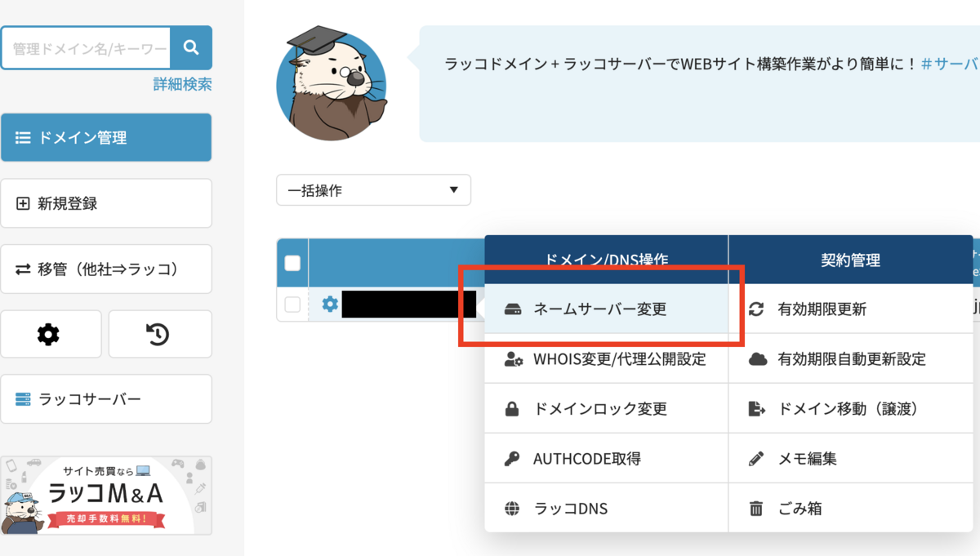This screenshot has width=980, height=556.
Task: Click the history clock icon in sidebar
Action: pyautogui.click(x=160, y=333)
